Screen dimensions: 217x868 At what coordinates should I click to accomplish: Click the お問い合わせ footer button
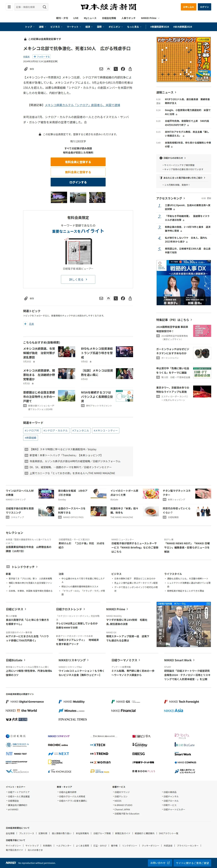coord(160,863)
